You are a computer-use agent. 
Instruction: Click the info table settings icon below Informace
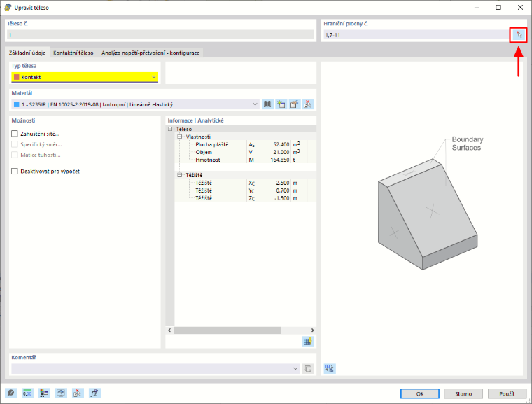point(308,342)
